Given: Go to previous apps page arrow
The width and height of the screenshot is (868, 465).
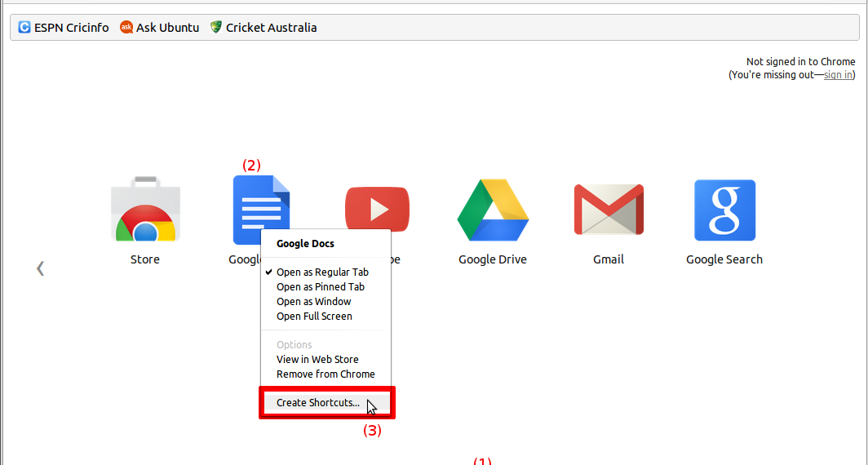Looking at the screenshot, I should point(41,268).
